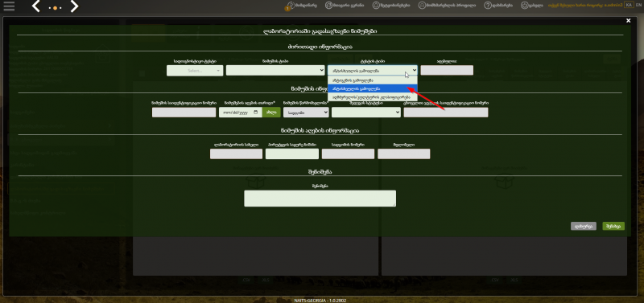Open the hamburger menu at top left
The width and height of the screenshot is (644, 303).
click(x=9, y=6)
